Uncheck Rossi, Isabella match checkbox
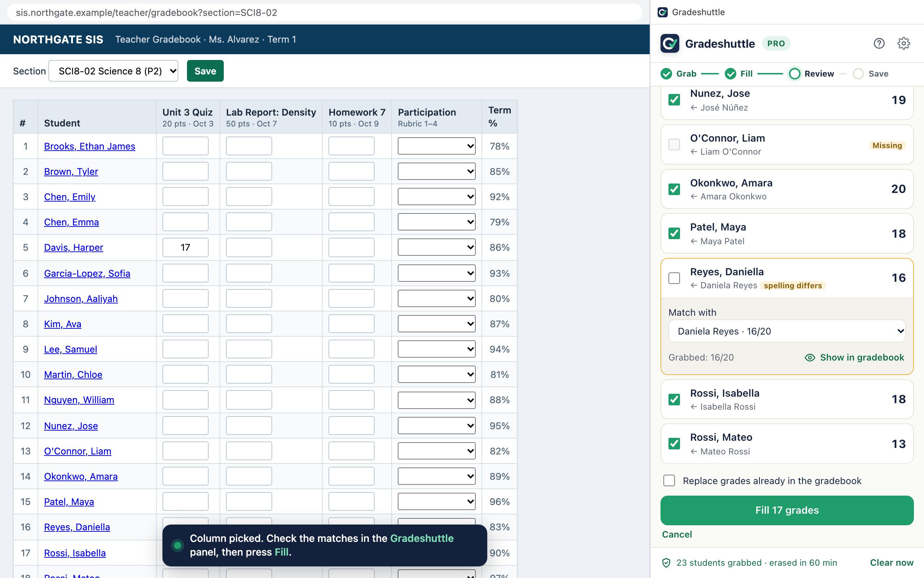924x578 pixels. tap(674, 400)
